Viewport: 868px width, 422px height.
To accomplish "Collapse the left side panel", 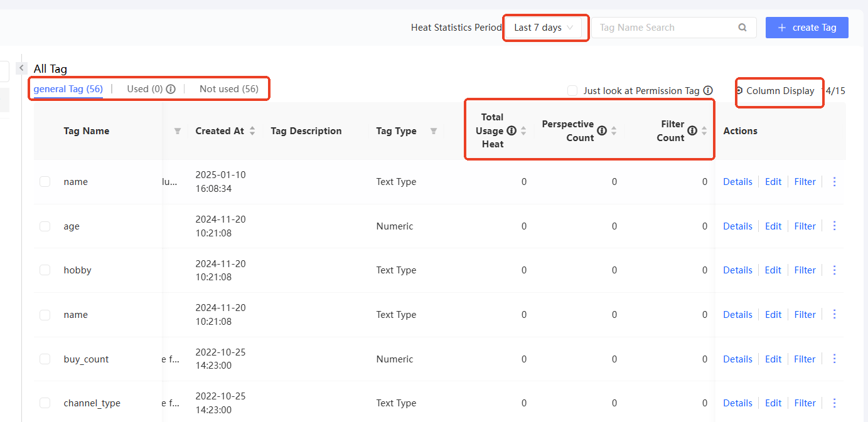I will click(x=21, y=68).
